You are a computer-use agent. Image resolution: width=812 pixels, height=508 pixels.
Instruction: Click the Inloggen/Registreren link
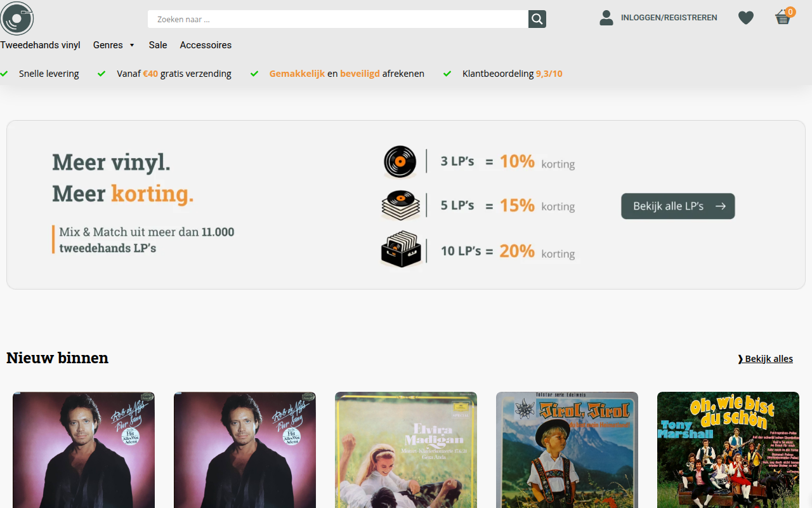(x=669, y=18)
